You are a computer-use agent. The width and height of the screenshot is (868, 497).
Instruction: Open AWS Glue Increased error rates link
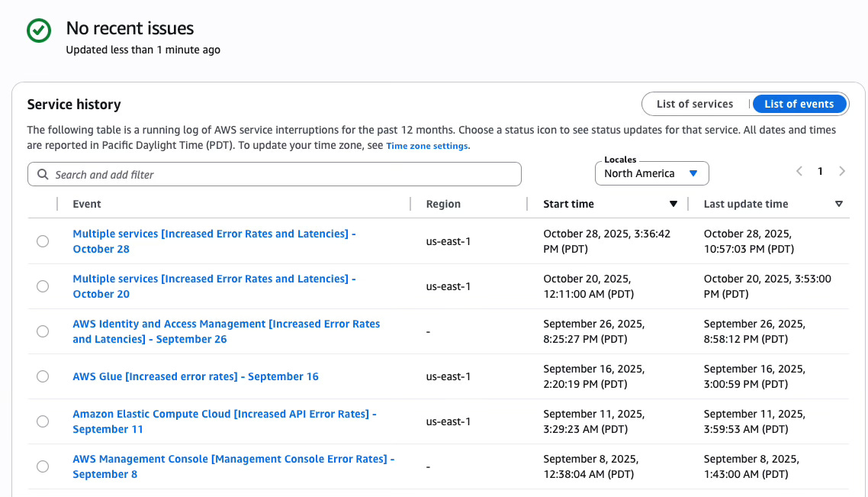point(195,376)
